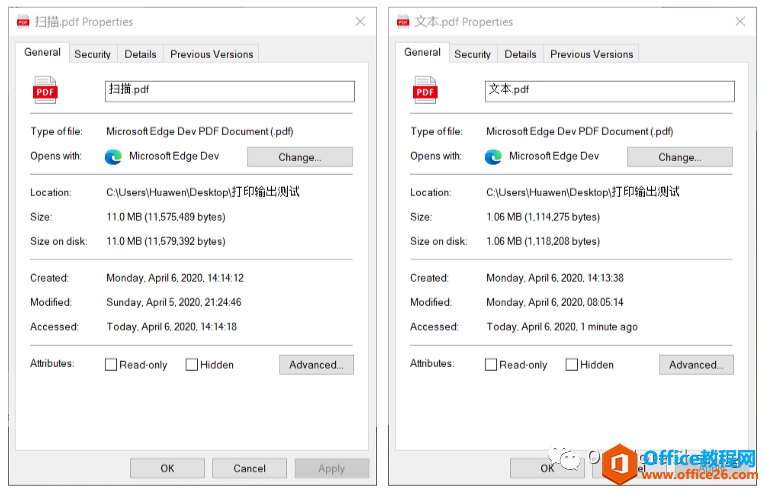Toggle Read-only for 文本.pdf
Image resolution: width=765 pixels, height=492 pixels.
pyautogui.click(x=491, y=365)
